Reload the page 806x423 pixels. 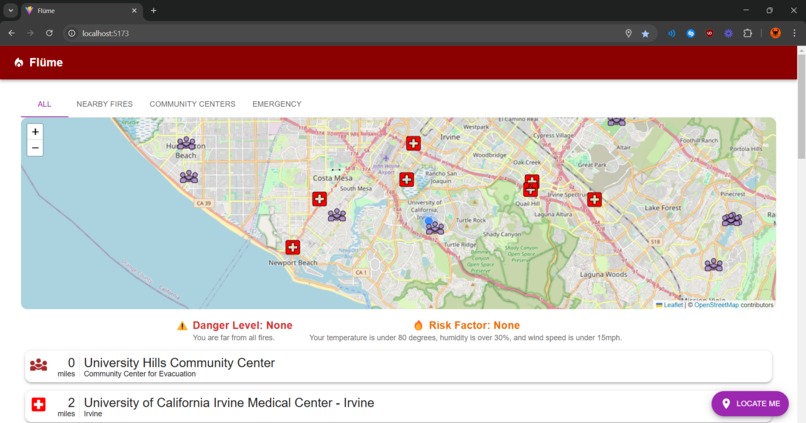click(49, 33)
